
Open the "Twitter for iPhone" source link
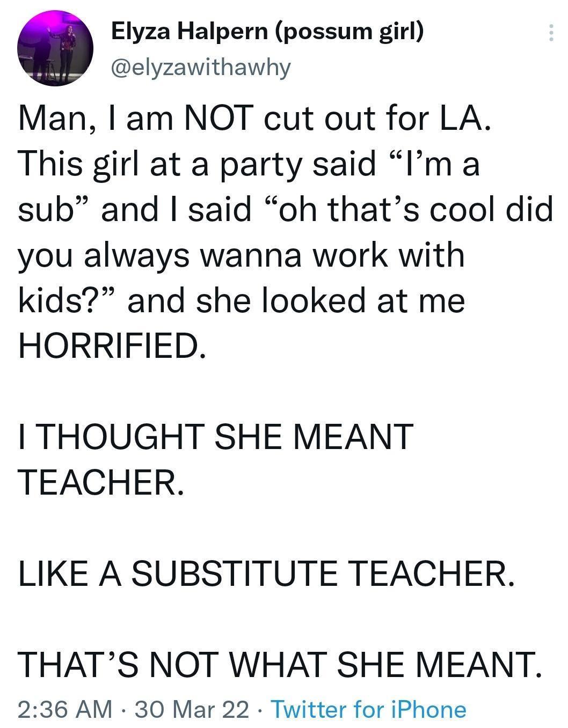click(x=369, y=709)
